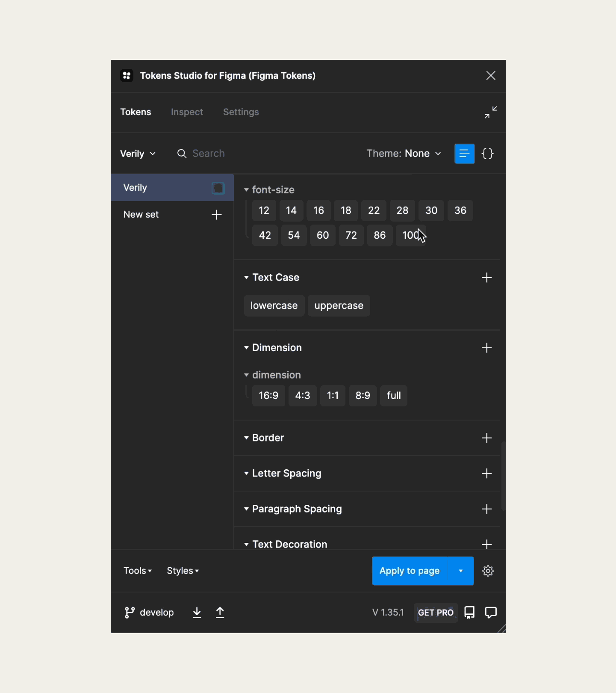
Task: Add a new Paragraph Spacing token
Action: [486, 509]
